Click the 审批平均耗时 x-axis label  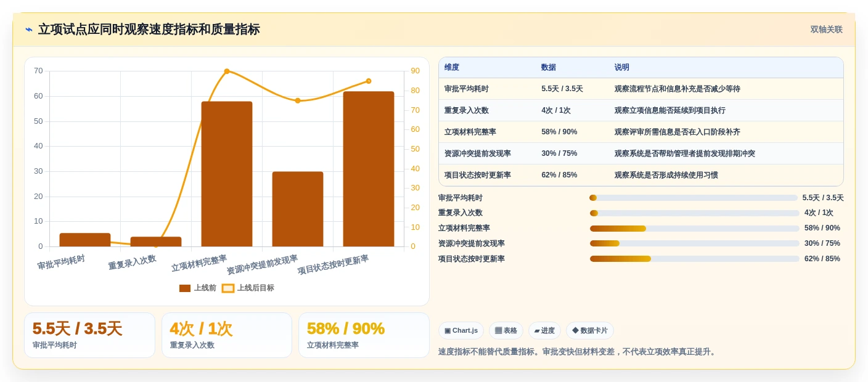(62, 262)
